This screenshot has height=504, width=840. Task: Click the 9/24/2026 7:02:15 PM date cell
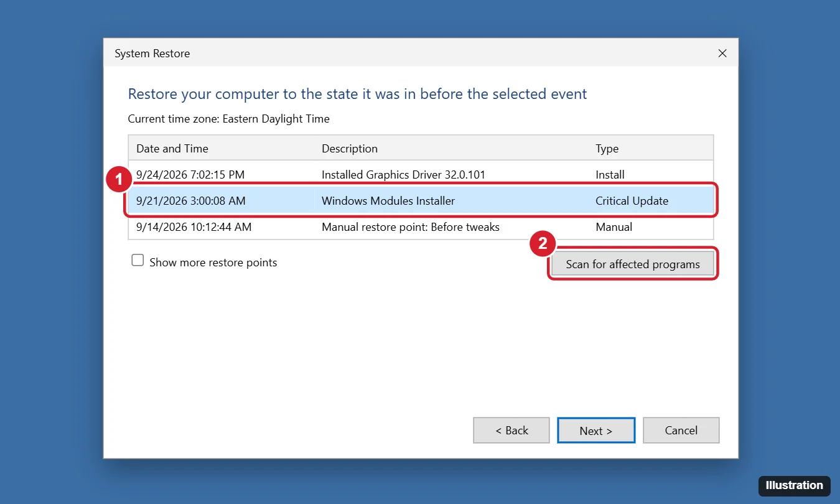tap(191, 175)
